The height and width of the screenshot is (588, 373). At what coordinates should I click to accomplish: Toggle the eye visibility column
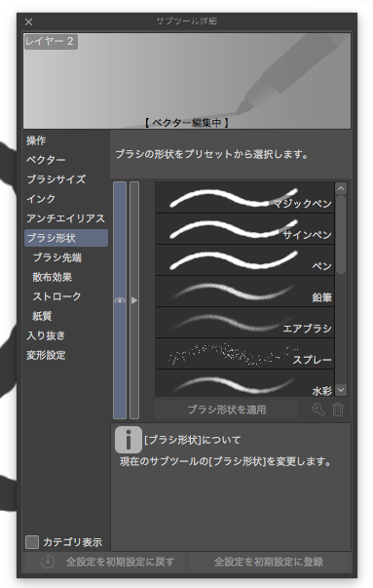point(120,300)
